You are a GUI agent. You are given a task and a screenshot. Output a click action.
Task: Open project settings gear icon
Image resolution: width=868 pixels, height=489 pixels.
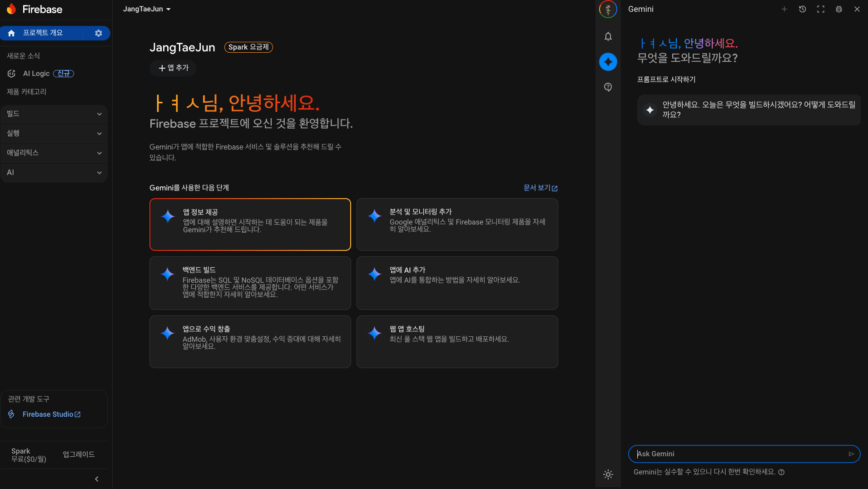coord(99,33)
